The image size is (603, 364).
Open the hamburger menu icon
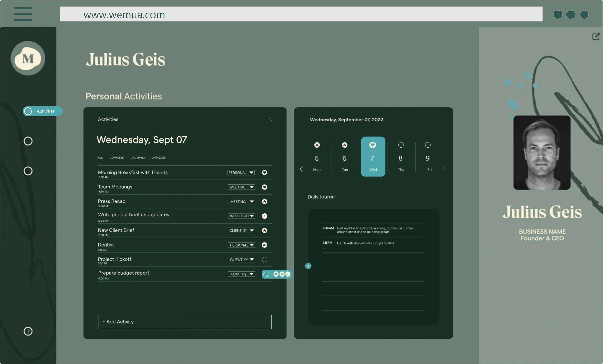click(23, 14)
